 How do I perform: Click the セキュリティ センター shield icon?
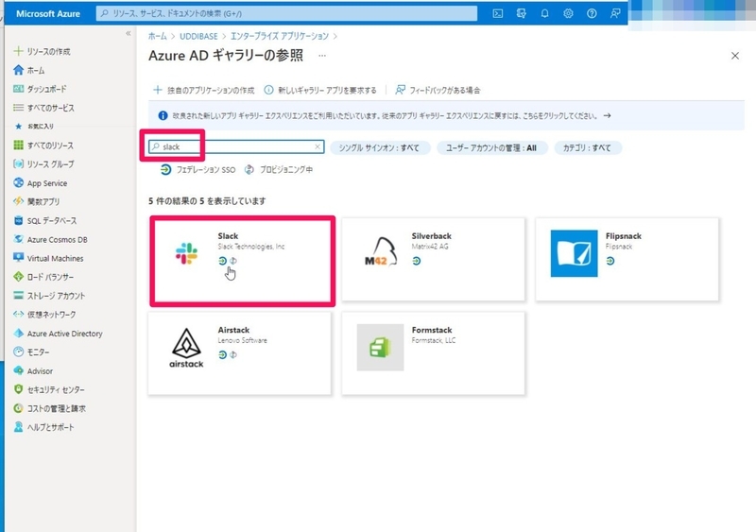coord(18,389)
